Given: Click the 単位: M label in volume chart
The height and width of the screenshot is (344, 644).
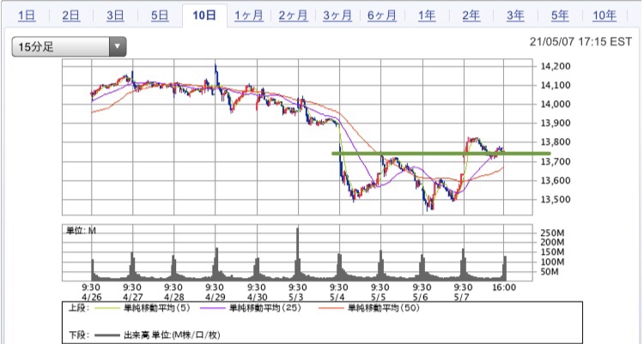Looking at the screenshot, I should pos(81,231).
